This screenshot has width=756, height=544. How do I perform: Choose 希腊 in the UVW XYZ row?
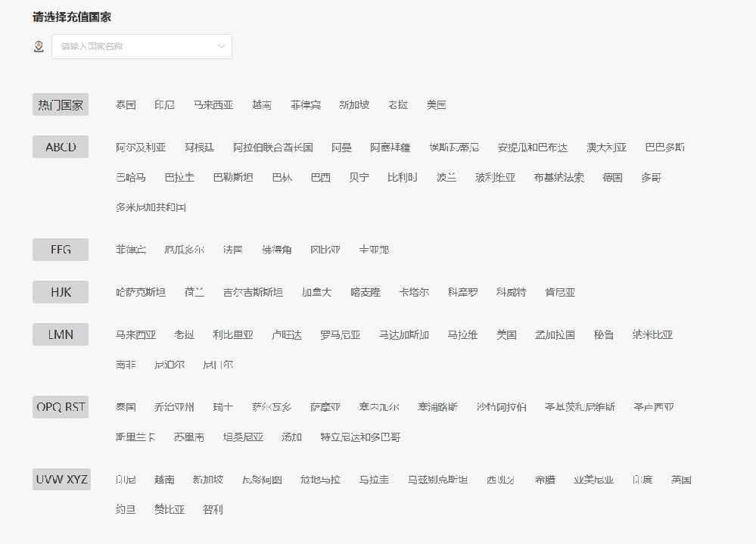(546, 480)
